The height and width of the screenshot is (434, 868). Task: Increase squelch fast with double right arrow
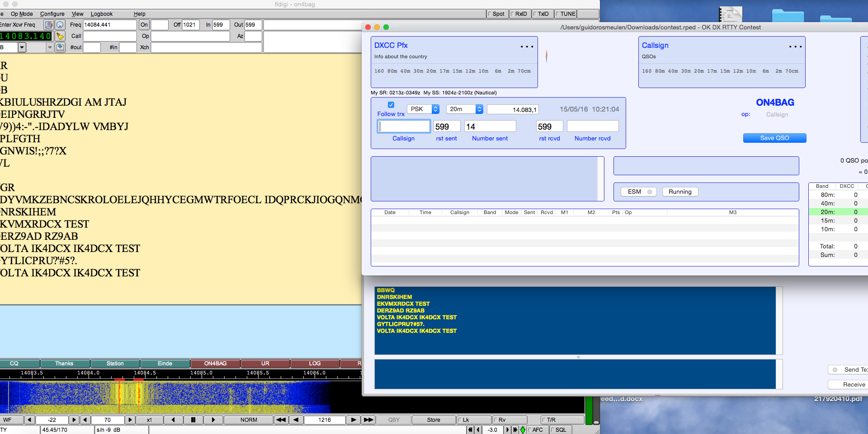pyautogui.click(x=515, y=429)
